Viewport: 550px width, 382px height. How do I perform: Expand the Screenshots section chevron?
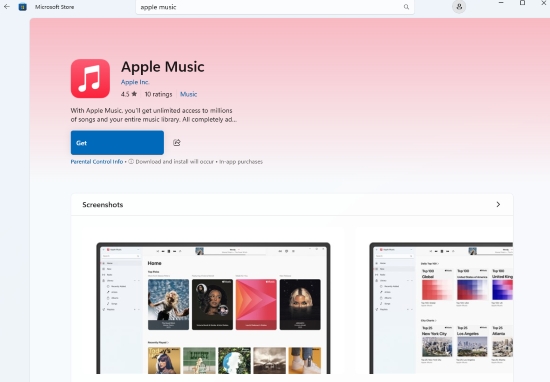(x=498, y=205)
